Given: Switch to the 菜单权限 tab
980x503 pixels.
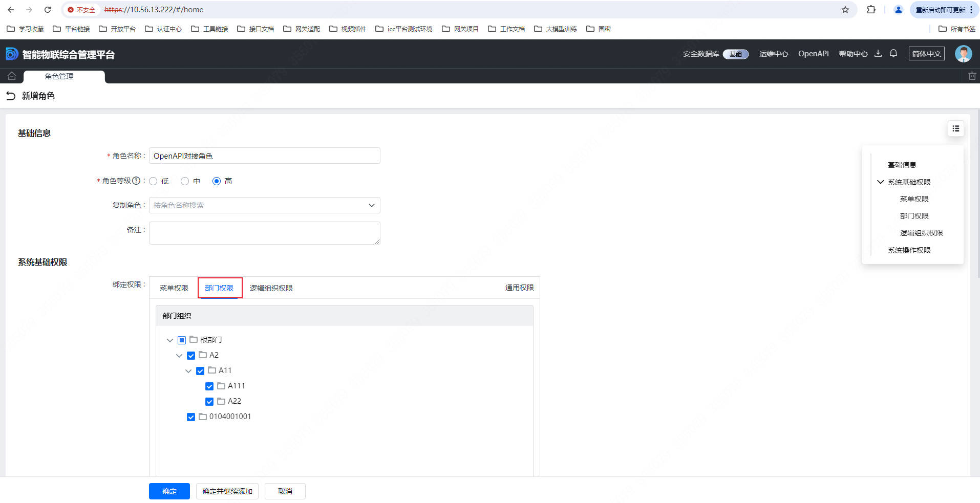Looking at the screenshot, I should pos(174,288).
